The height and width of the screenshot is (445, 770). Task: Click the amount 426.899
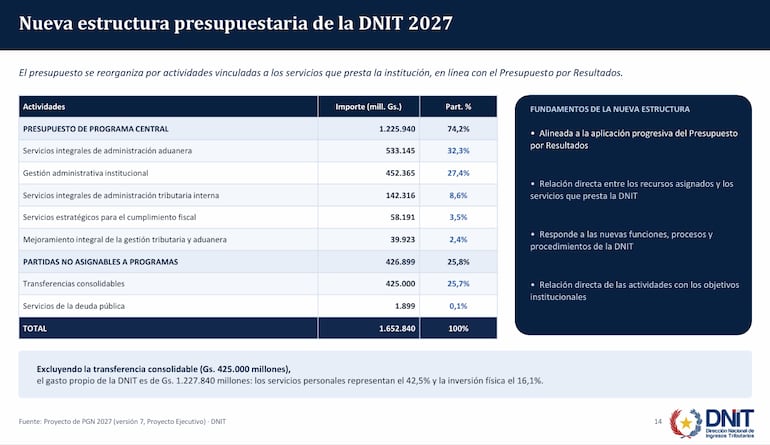(400, 262)
